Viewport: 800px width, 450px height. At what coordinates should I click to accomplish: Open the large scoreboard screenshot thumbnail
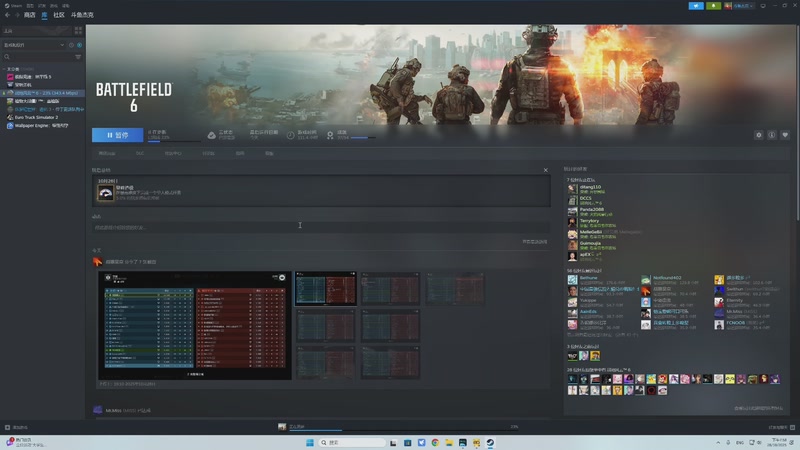pyautogui.click(x=195, y=325)
